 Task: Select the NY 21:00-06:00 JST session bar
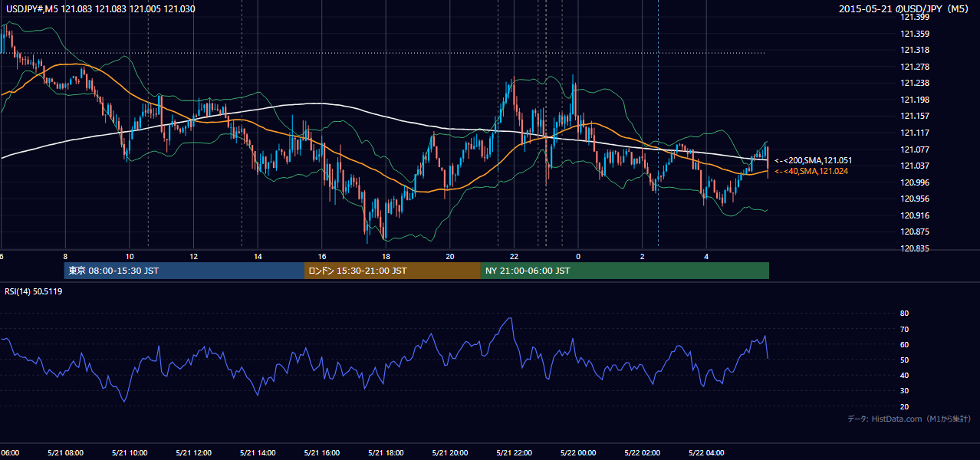pyautogui.click(x=625, y=271)
